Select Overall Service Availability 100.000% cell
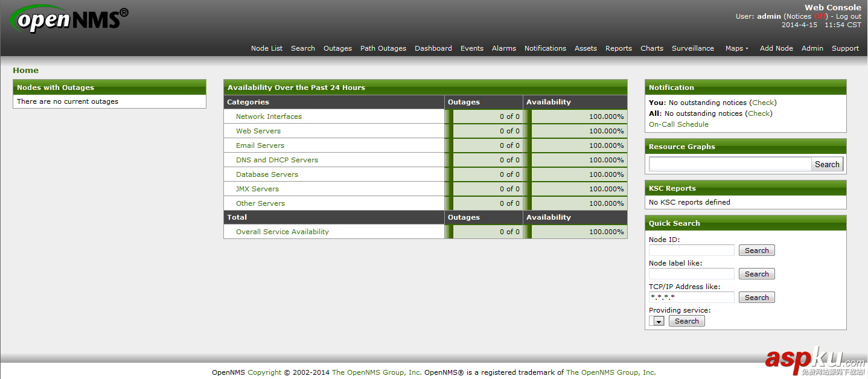Image resolution: width=868 pixels, height=379 pixels. [575, 232]
